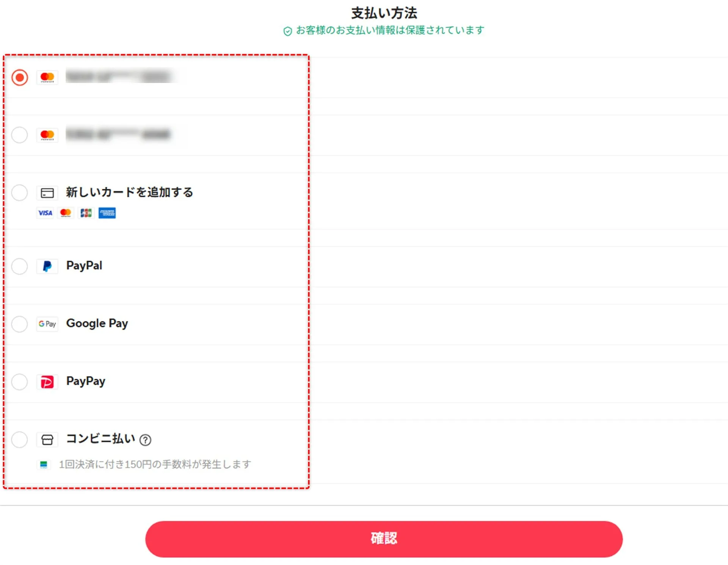
Task: Click the VISA card brand logo
Action: point(45,213)
